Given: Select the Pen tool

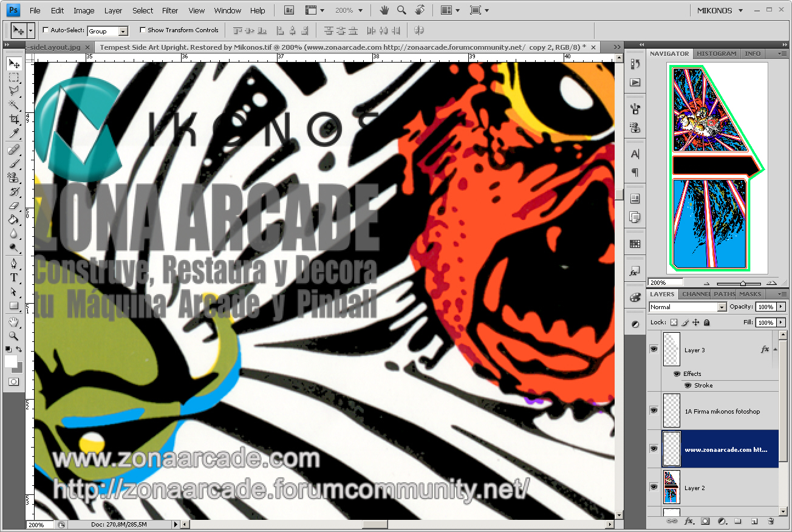Looking at the screenshot, I should [x=13, y=263].
